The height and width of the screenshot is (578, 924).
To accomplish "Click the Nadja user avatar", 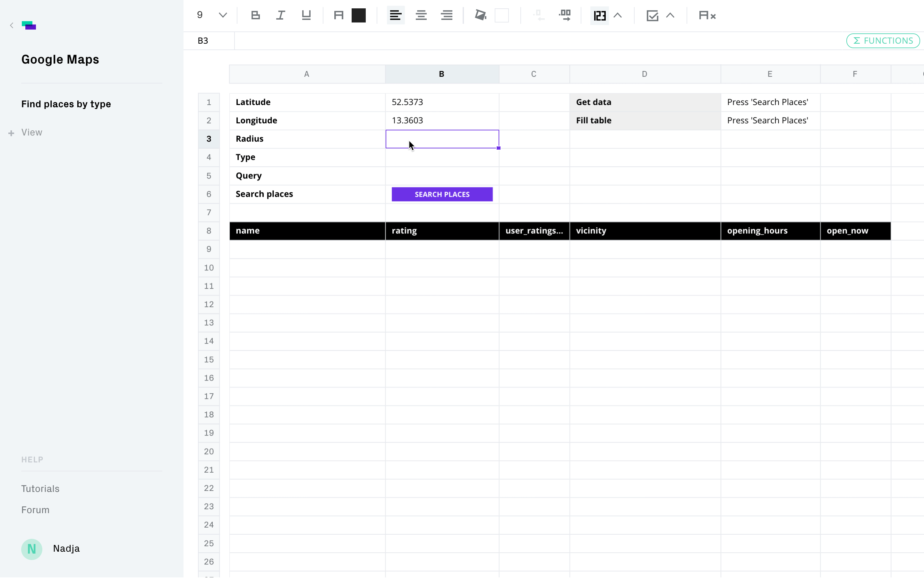I will click(32, 549).
